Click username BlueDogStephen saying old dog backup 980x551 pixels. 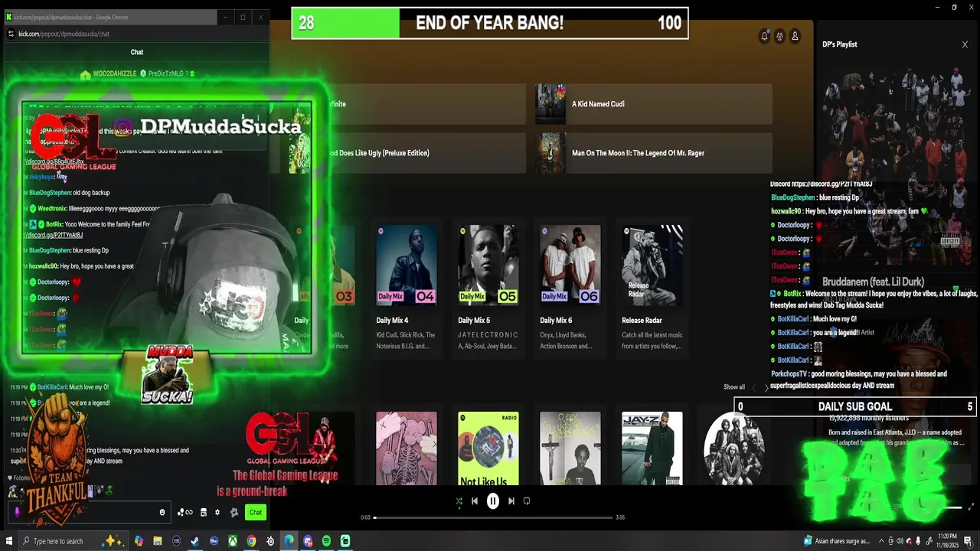50,193
